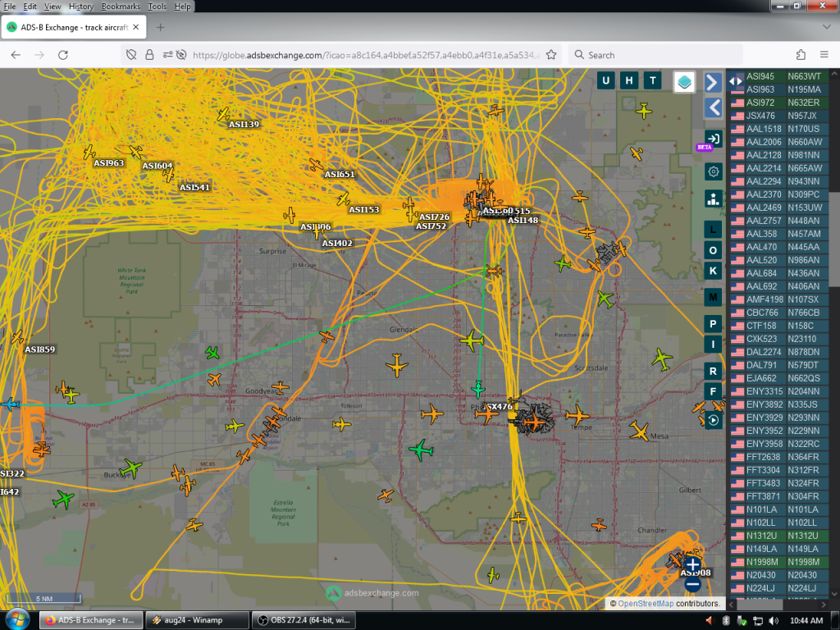
Task: Open the View menu
Action: 52,7
